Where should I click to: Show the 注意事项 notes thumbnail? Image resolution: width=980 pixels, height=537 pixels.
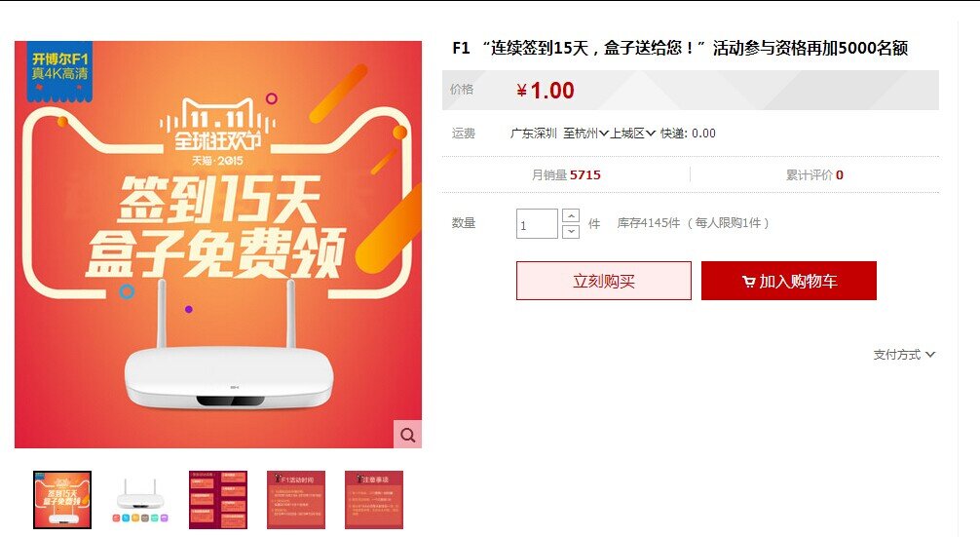tap(374, 500)
